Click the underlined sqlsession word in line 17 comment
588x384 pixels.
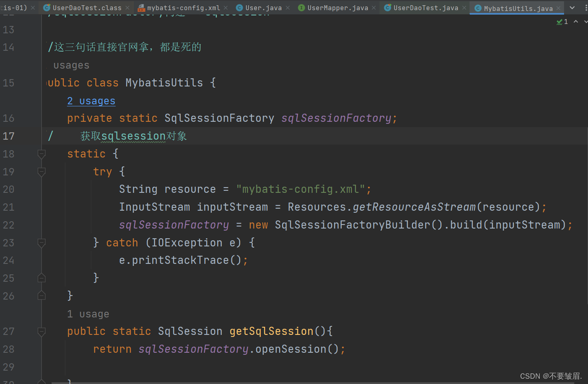pyautogui.click(x=133, y=136)
